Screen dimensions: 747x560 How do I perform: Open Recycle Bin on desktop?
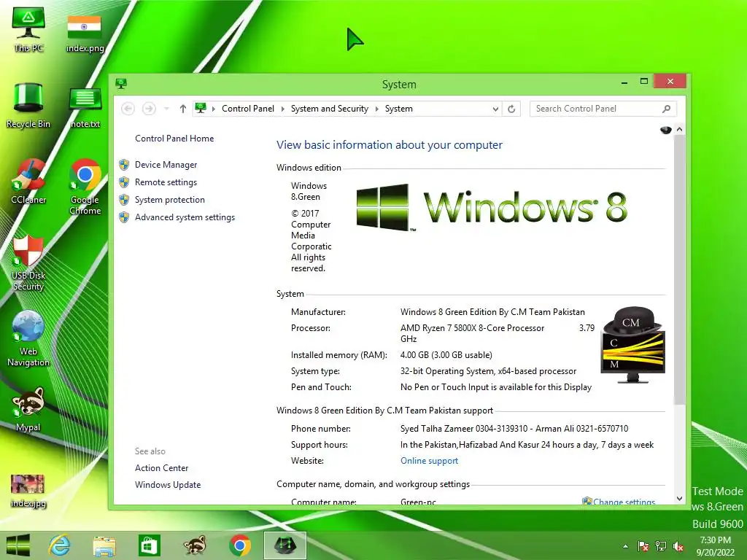click(28, 105)
